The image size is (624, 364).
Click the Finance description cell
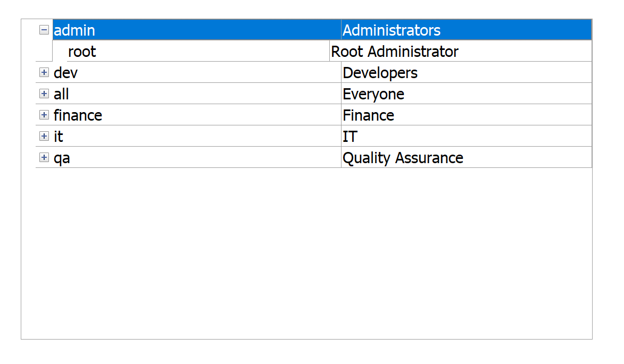[368, 115]
